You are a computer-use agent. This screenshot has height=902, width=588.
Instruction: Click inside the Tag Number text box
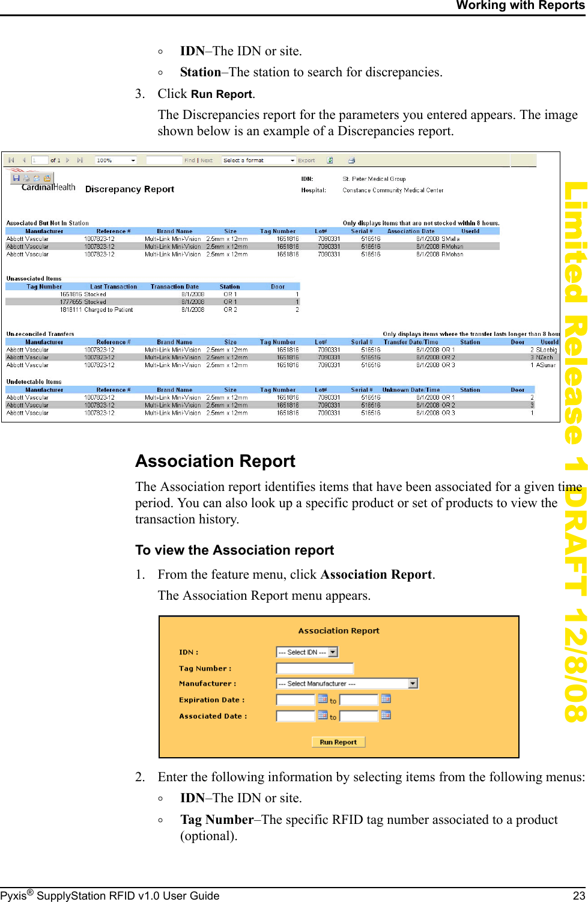point(314,668)
